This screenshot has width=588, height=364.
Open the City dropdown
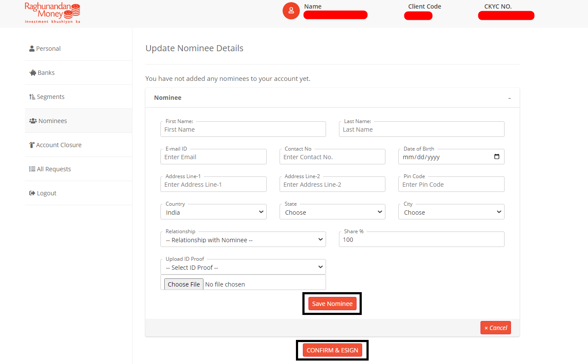point(451,212)
